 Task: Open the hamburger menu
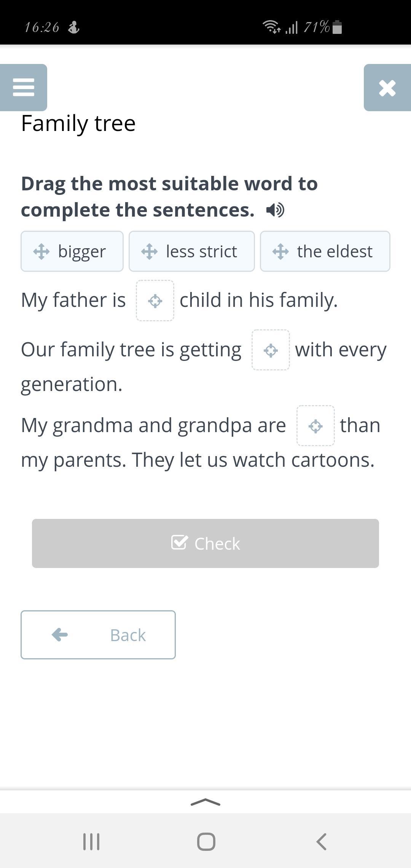24,87
